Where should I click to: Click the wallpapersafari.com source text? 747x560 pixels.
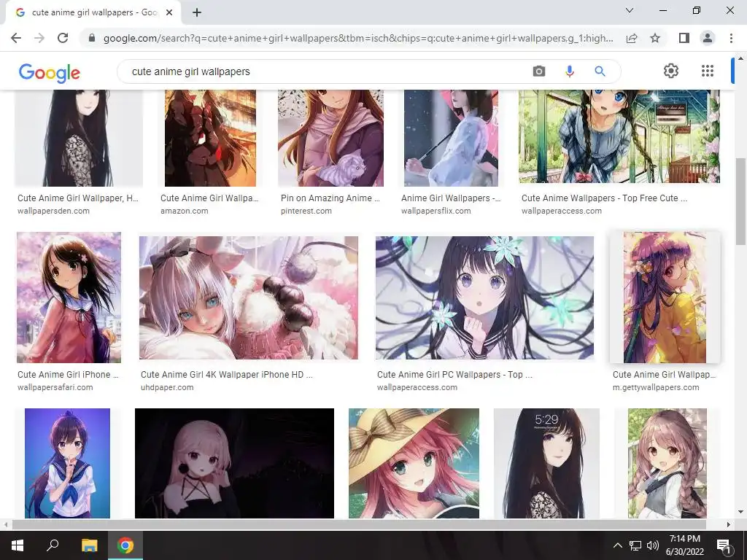55,388
